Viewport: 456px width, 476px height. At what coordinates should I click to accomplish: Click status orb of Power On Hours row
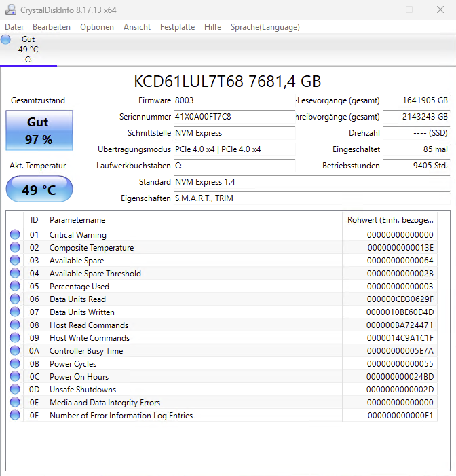15,376
